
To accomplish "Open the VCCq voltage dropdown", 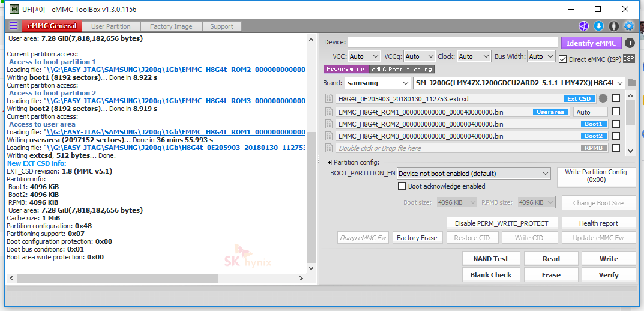I will (420, 56).
